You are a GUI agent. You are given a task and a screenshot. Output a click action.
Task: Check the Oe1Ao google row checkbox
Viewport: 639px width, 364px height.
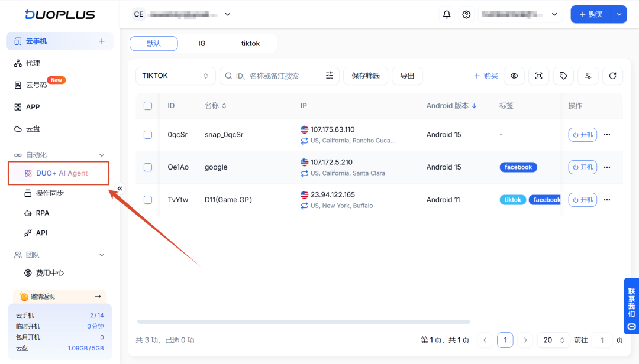click(148, 167)
